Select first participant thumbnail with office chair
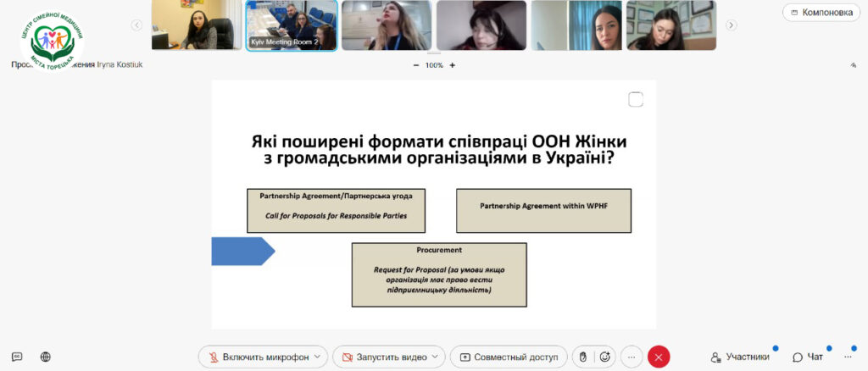Viewport: 868px width, 371px height. [197, 25]
